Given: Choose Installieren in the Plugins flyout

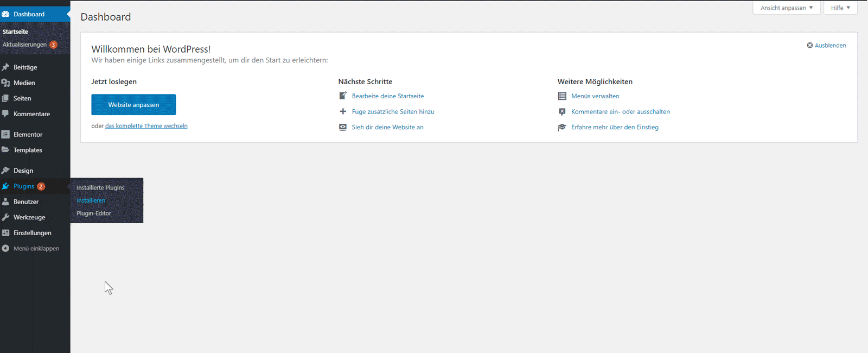Looking at the screenshot, I should [91, 200].
